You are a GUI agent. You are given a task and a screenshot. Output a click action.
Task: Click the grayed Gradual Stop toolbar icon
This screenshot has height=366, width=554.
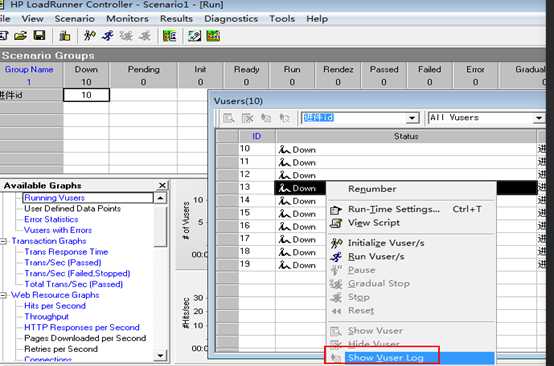coord(126,35)
